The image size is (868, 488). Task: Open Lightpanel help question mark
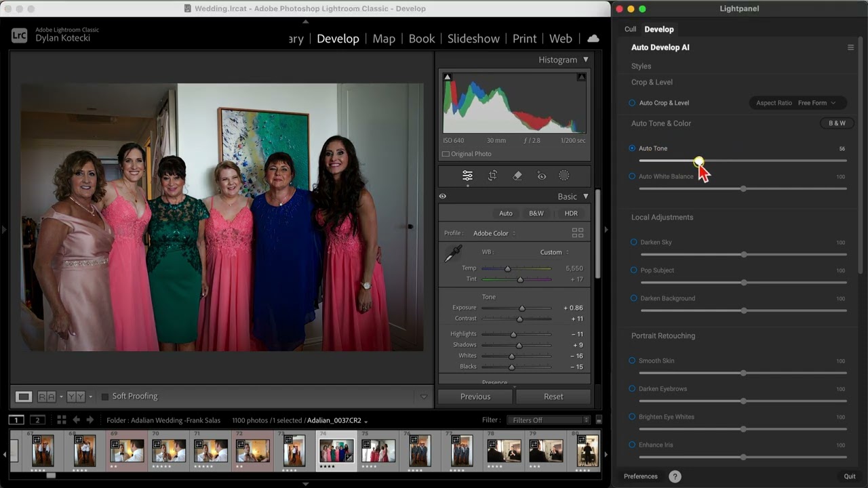click(x=675, y=476)
